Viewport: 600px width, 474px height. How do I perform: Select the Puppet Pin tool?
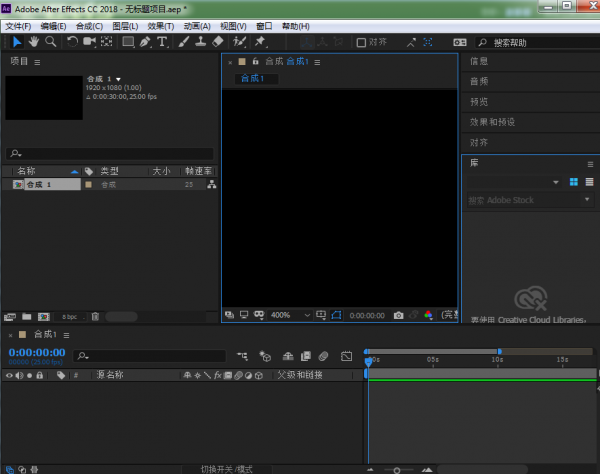pyautogui.click(x=261, y=42)
